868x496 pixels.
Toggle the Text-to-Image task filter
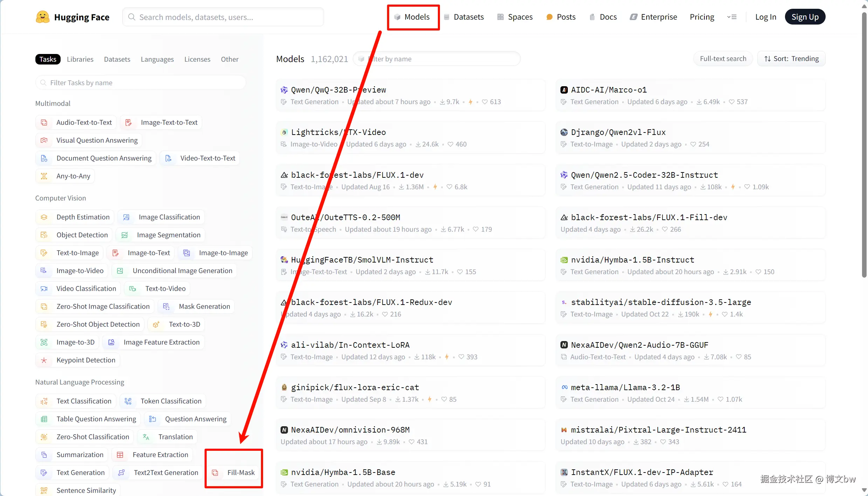(x=70, y=253)
